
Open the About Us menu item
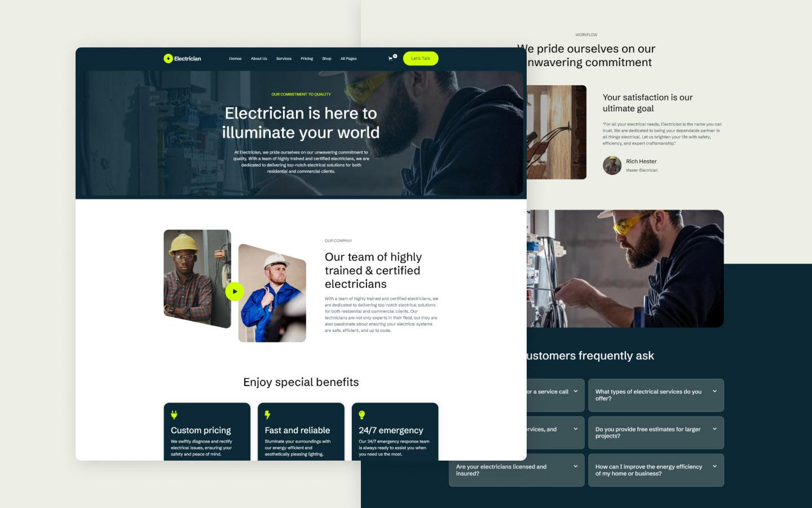(x=259, y=59)
